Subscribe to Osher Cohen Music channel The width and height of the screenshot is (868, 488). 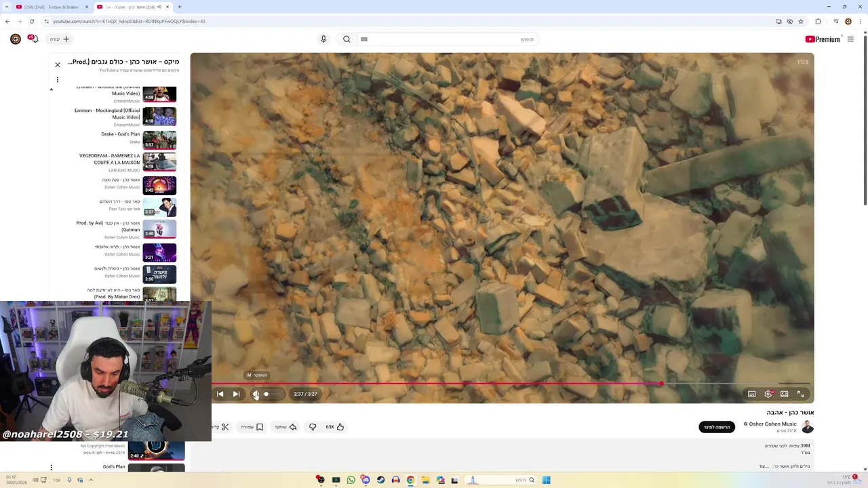717,427
